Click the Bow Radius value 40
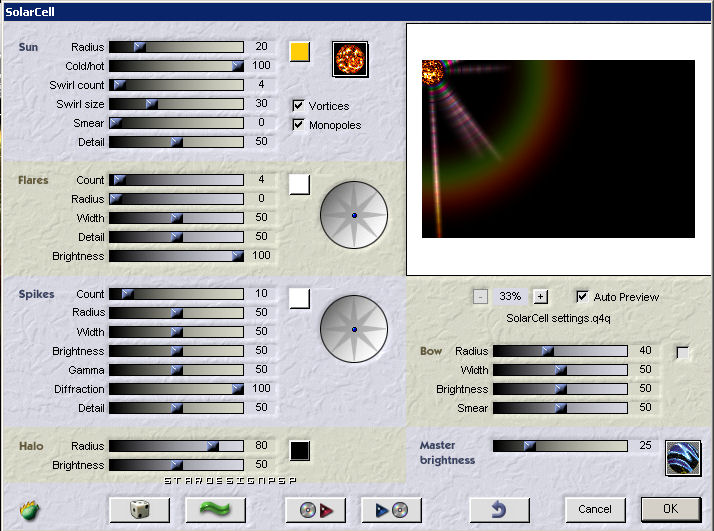 [645, 351]
